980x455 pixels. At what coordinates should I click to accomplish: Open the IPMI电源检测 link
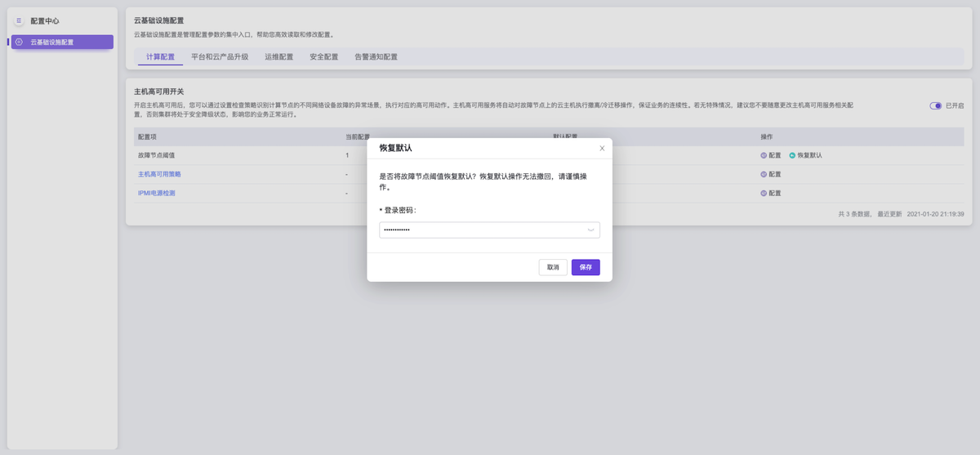coord(156,194)
